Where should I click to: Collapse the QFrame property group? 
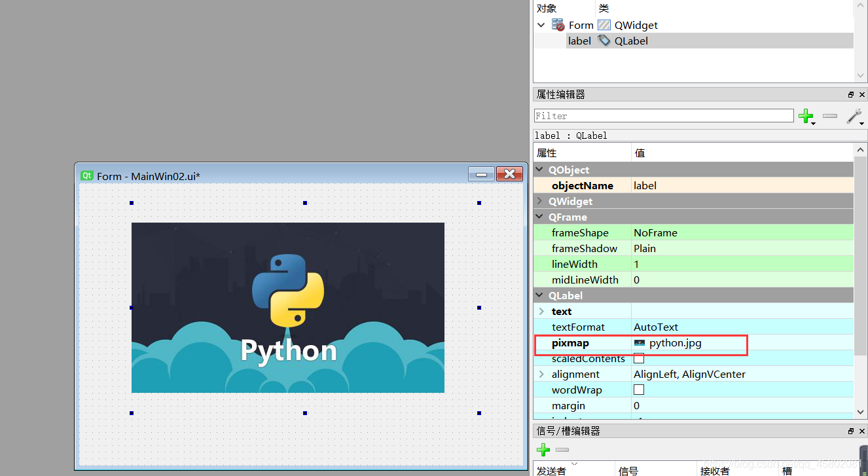pos(540,217)
